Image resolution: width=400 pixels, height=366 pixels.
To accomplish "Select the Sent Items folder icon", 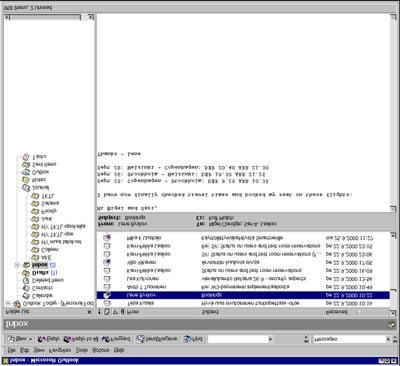I will 26,165.
